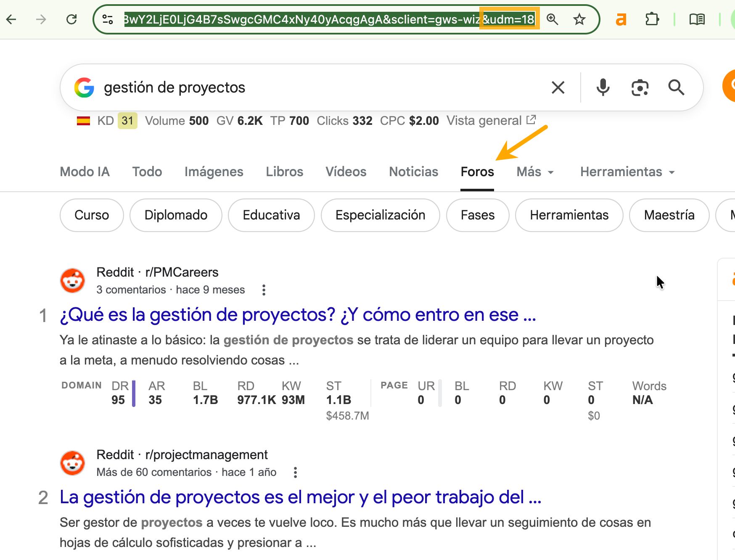
Task: Switch to the Imágenes tab
Action: point(214,172)
